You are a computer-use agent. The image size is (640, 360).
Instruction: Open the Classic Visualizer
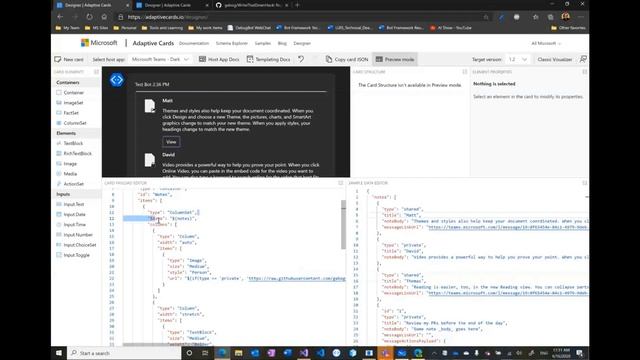pyautogui.click(x=554, y=59)
